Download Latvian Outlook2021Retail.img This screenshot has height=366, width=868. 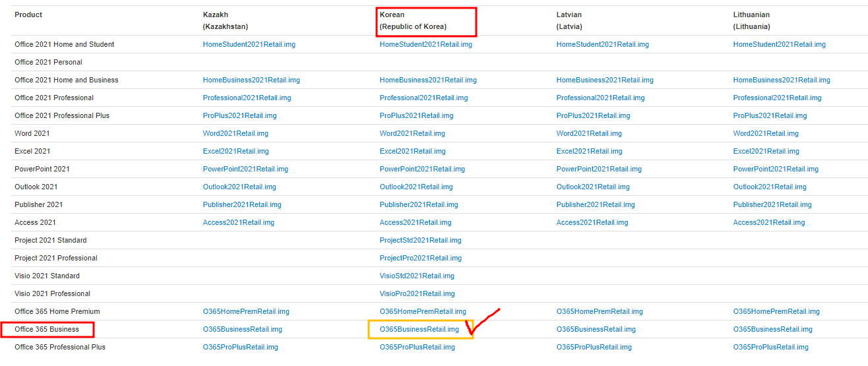[593, 187]
